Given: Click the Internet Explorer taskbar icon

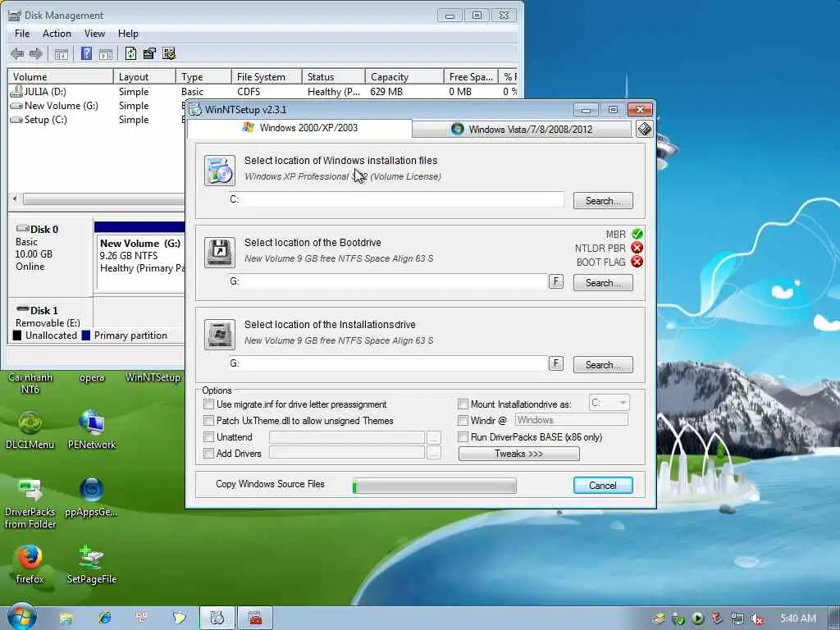Looking at the screenshot, I should click(104, 619).
